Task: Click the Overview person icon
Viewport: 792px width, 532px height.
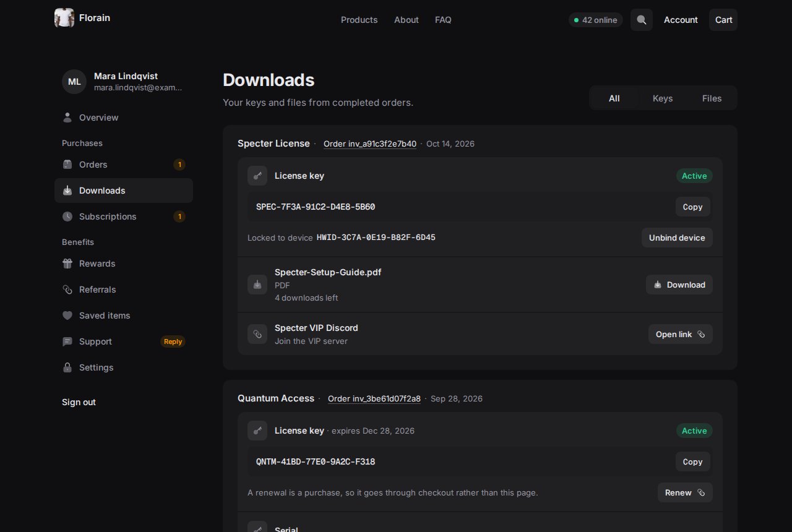Action: coord(67,118)
